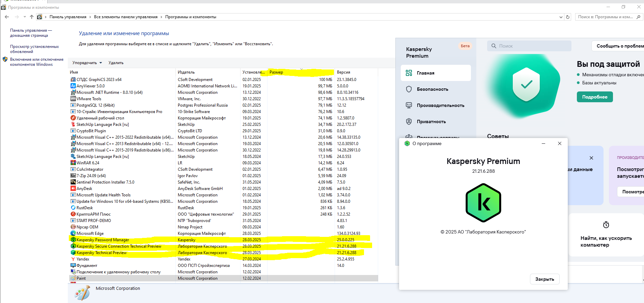Select 'Sentinel Protection Installer 7.5.0' row
The image size is (644, 303).
(x=223, y=182)
